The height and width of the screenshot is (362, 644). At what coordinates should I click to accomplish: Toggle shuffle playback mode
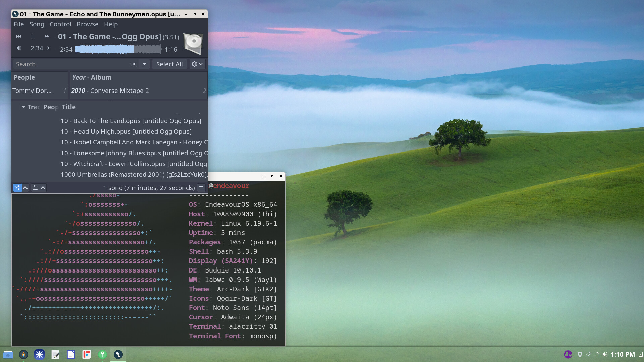point(17,188)
